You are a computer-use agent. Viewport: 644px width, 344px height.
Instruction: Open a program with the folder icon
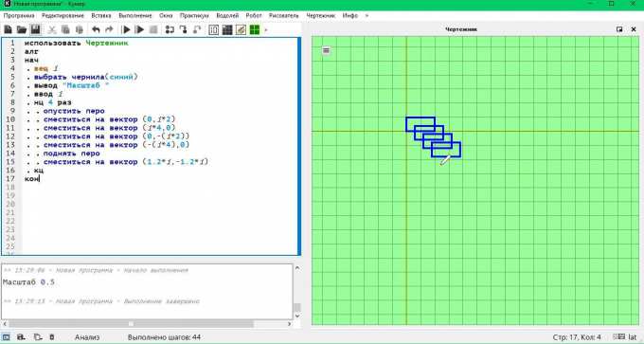[x=22, y=29]
